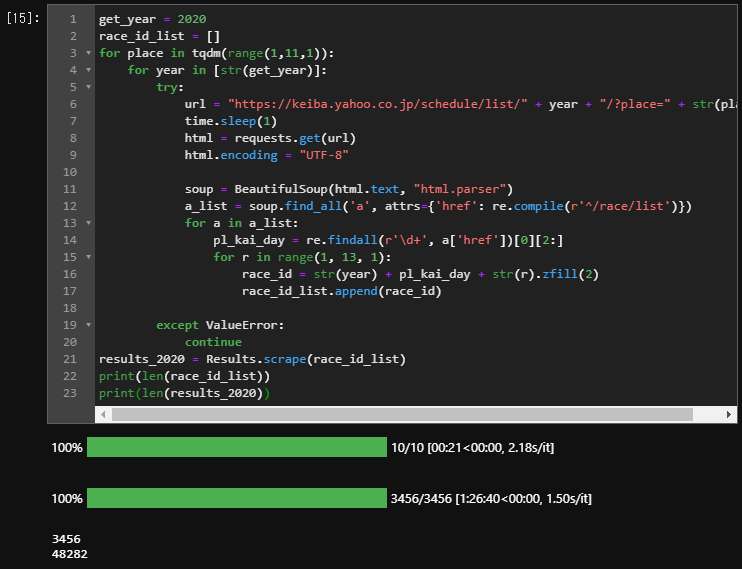Screen dimensions: 742x569
Task: Select the cell prompt [15]:
Action: coord(23,18)
